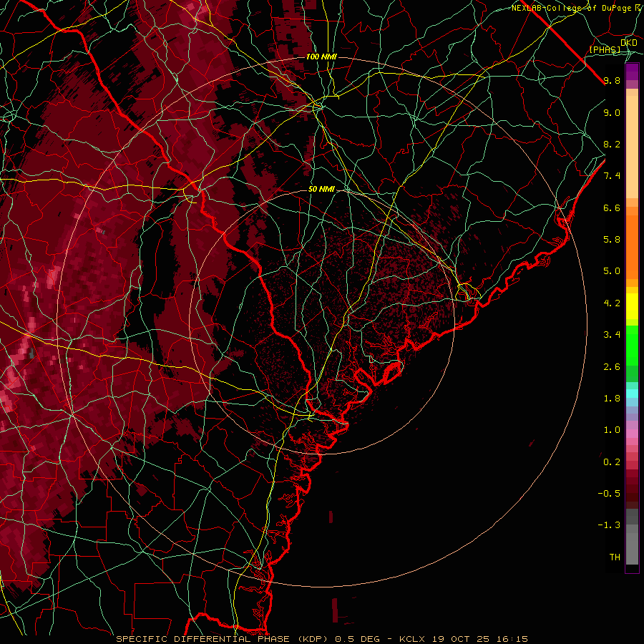Click the 5.8 scale value label
The image size is (644, 644).
pyautogui.click(x=612, y=240)
